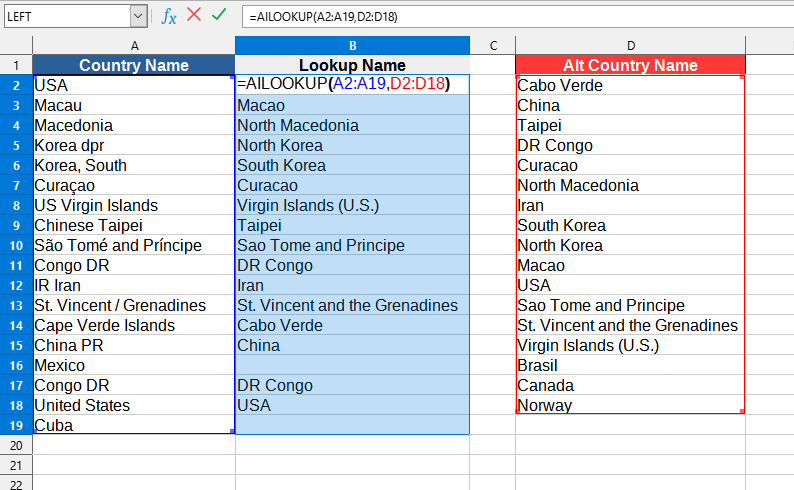Click the 'Brasil' cell in column D
Viewport: 794px width, 490px height.
coord(630,365)
